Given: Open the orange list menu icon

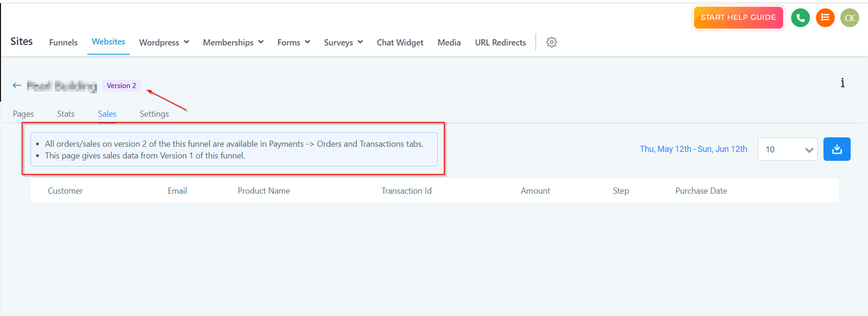Looking at the screenshot, I should click(x=825, y=18).
